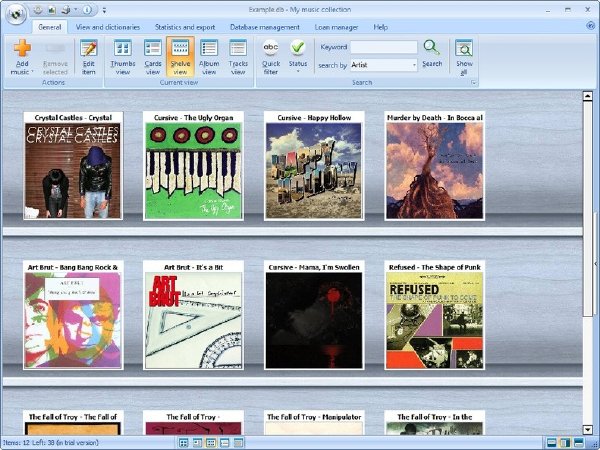Focus the Keyword input field
Viewport: 600px width, 450px height.
click(x=384, y=47)
